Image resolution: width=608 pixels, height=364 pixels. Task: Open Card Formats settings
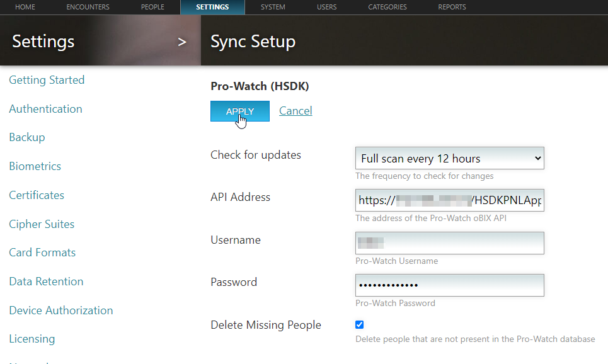point(42,253)
